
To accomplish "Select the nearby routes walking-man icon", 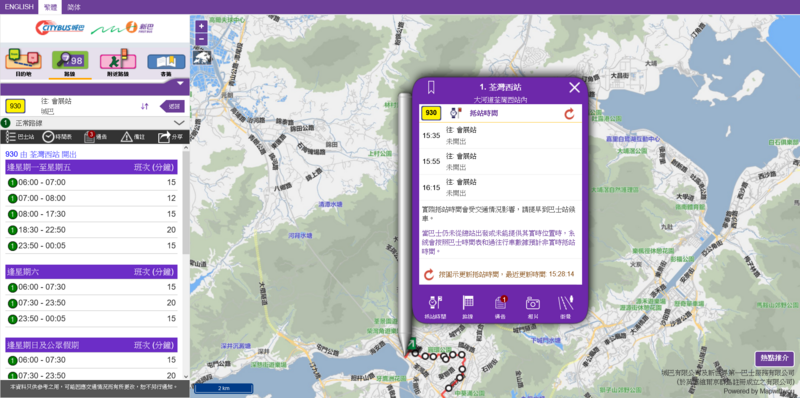I will point(118,61).
